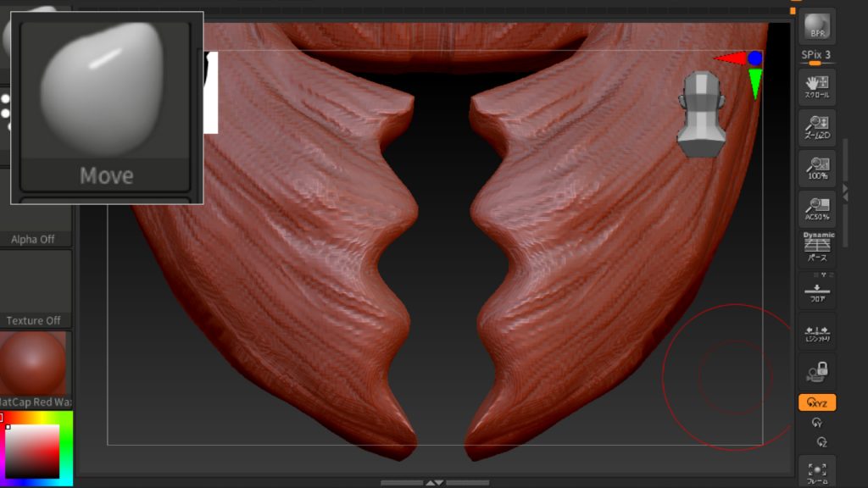The image size is (868, 488).
Task: Activate the Zoom 2D tool
Action: click(815, 127)
